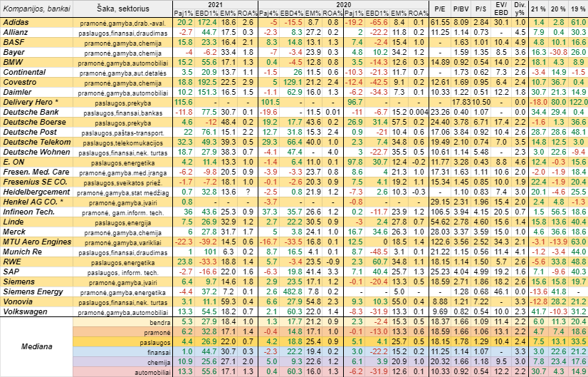This screenshot has height=377, width=588.
Task: Click the MTU Aero Engines cell
Action: 36,242
